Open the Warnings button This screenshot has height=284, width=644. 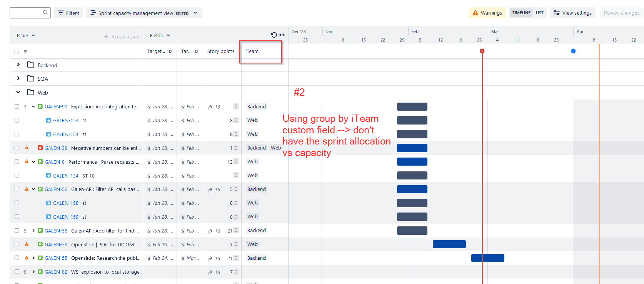[487, 13]
